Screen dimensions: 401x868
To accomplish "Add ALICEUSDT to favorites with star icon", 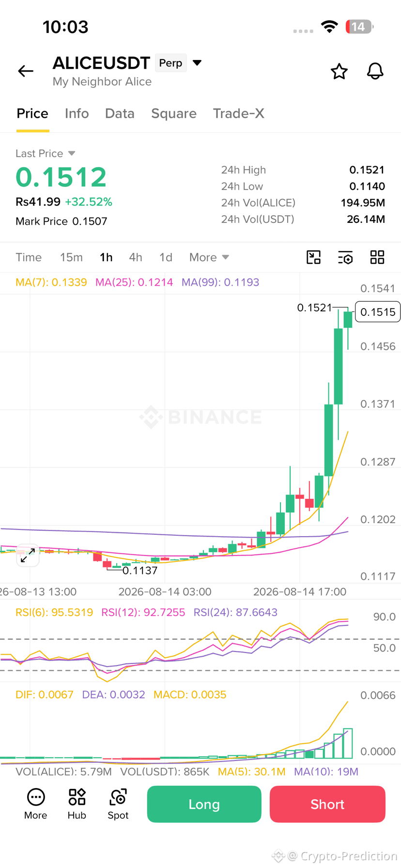I will pyautogui.click(x=339, y=71).
